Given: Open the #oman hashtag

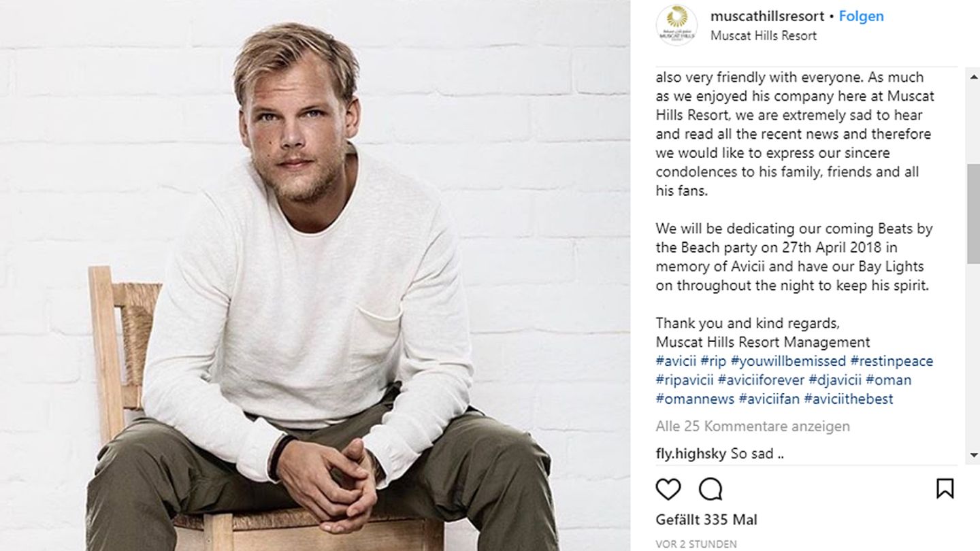Looking at the screenshot, I should 888,380.
